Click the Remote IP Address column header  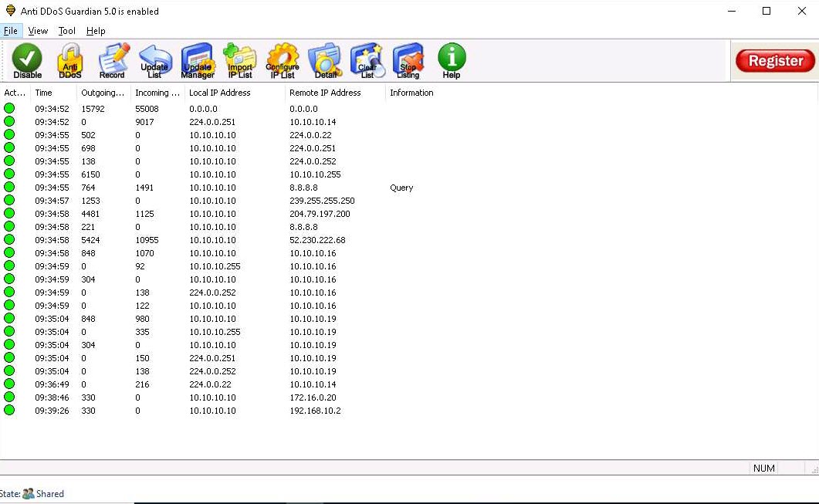click(x=335, y=93)
